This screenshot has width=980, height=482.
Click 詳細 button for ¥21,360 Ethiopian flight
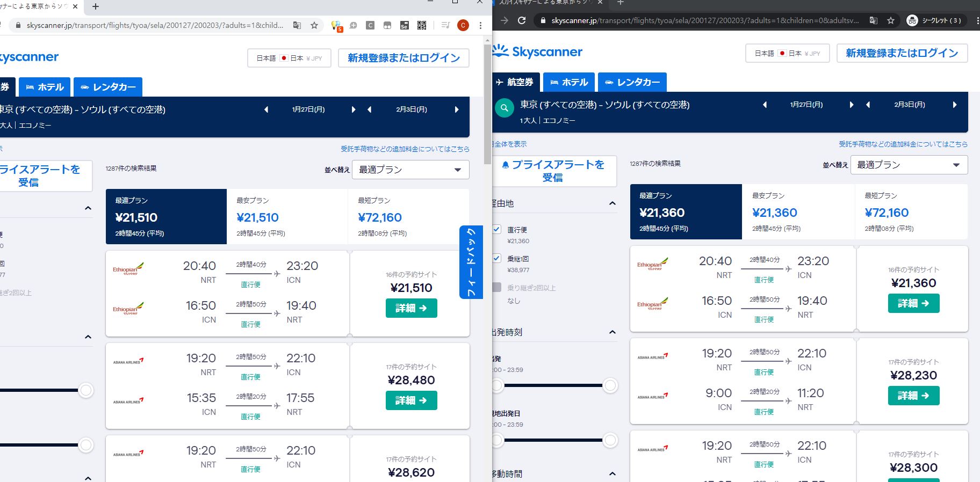click(x=913, y=303)
